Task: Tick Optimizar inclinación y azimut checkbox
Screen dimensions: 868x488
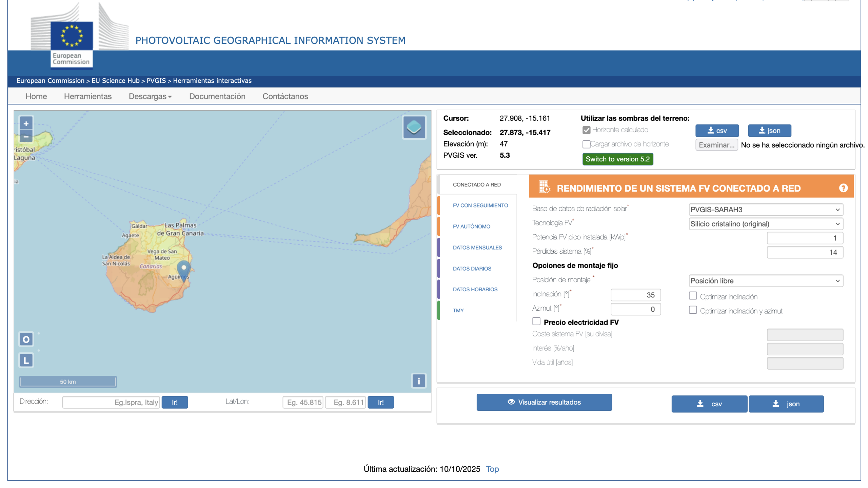Action: [x=692, y=310]
